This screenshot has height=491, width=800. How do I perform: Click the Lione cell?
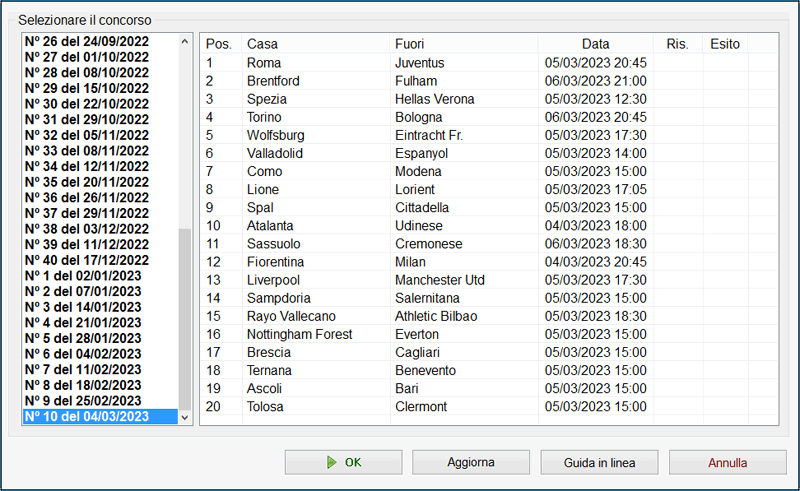click(x=316, y=189)
